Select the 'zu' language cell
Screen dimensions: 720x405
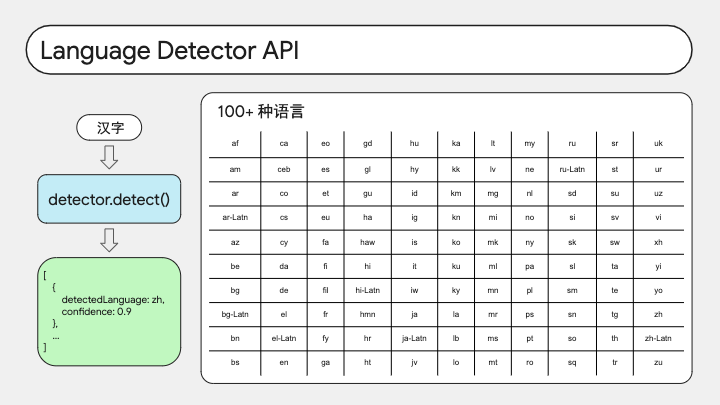[x=658, y=362]
